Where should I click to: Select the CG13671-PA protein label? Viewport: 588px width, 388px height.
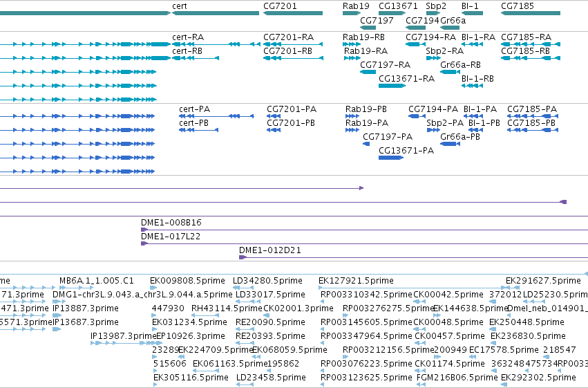click(406, 151)
